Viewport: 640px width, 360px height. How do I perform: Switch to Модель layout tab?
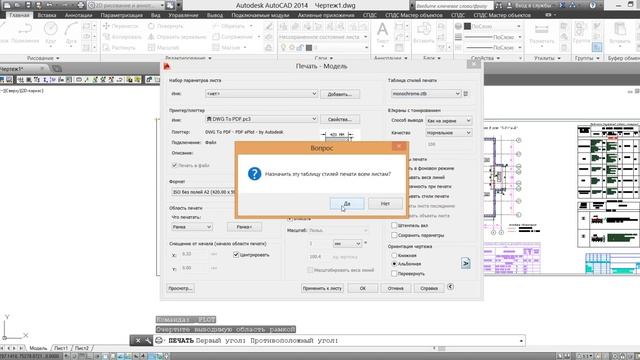click(x=38, y=348)
